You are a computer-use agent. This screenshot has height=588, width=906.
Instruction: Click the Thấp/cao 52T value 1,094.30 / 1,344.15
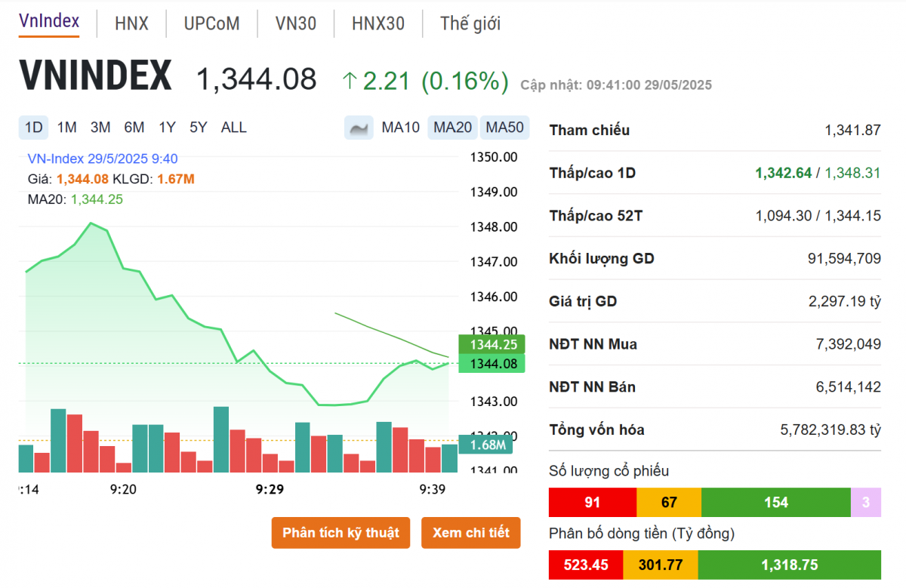click(x=818, y=216)
